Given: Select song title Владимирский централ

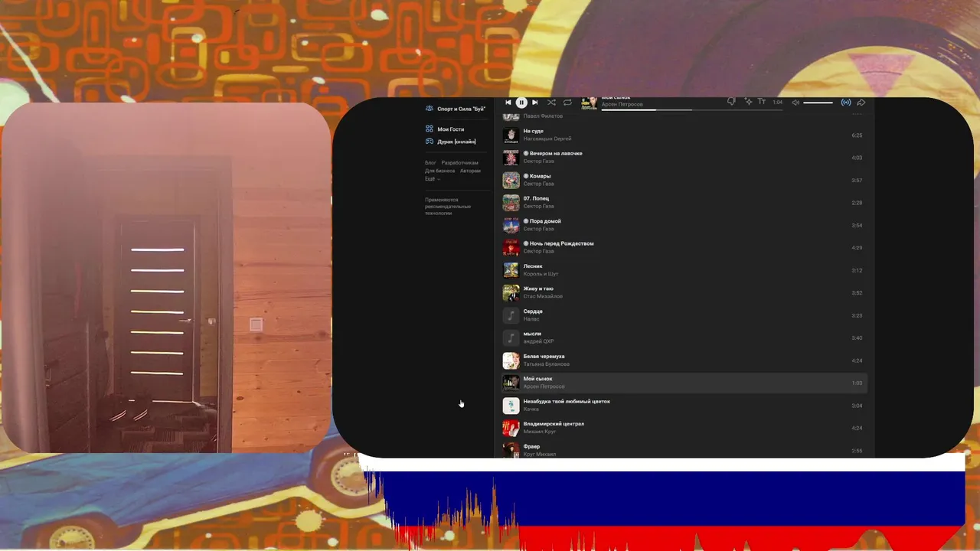Looking at the screenshot, I should tap(554, 423).
